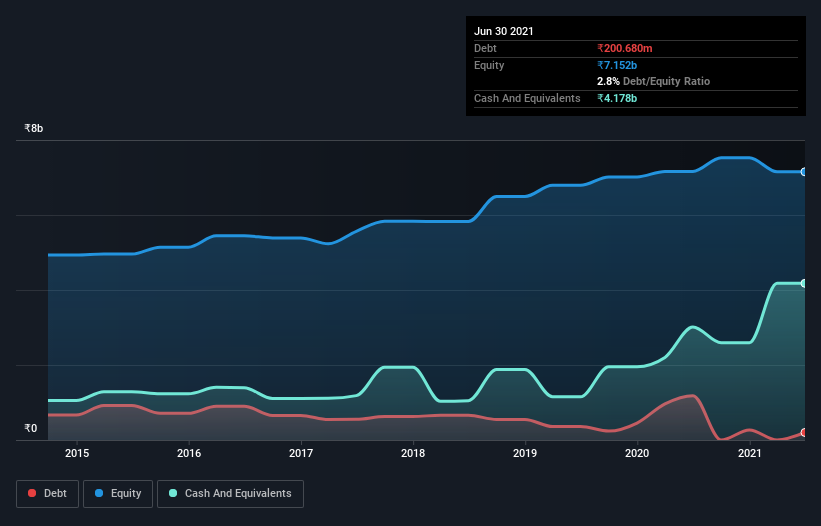Image resolution: width=821 pixels, height=526 pixels.
Task: Toggle Cash And Equivalents legend button
Action: pyautogui.click(x=230, y=494)
